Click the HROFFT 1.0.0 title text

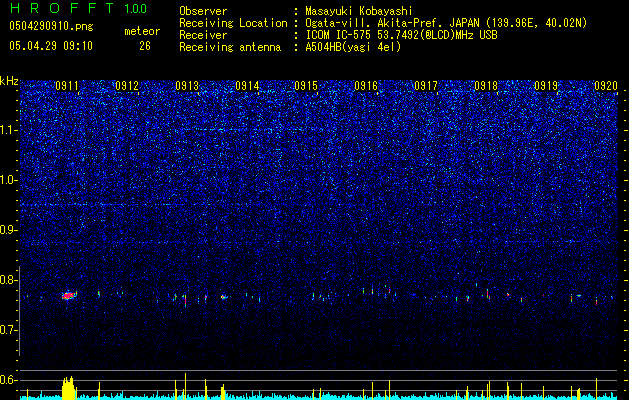[78, 8]
